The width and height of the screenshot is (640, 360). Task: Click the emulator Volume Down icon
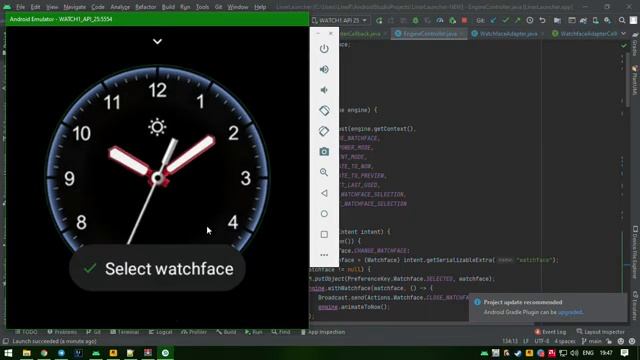(x=324, y=90)
